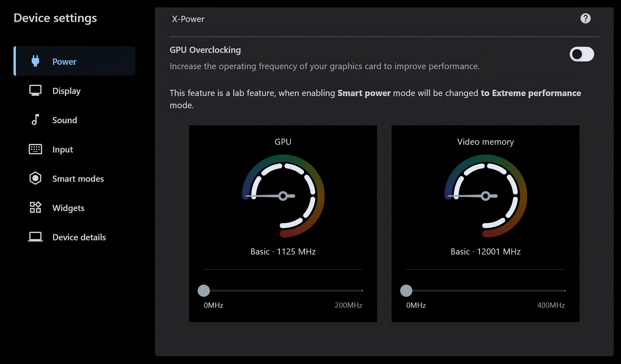Image resolution: width=621 pixels, height=364 pixels.
Task: Click the Sound music note icon
Action: 35,120
